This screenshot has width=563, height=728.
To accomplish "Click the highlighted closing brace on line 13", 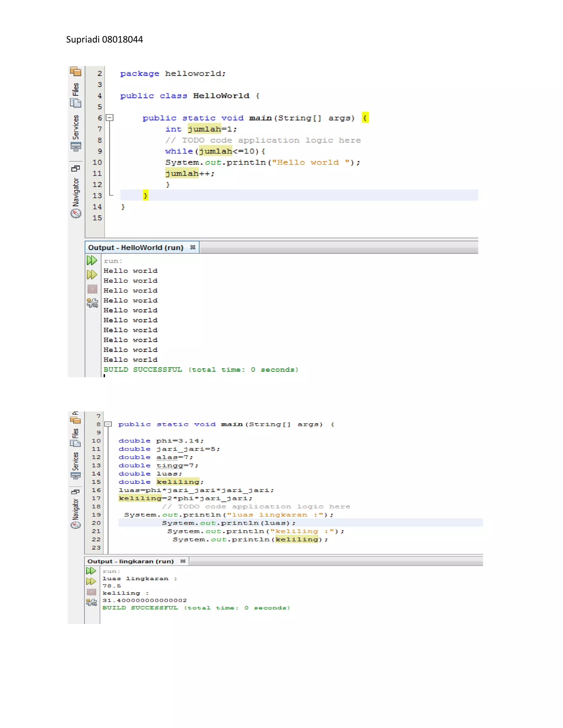I will tap(145, 195).
